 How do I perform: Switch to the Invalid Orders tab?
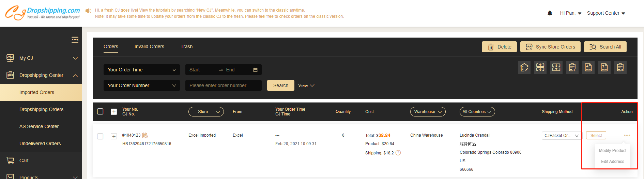pos(149,46)
